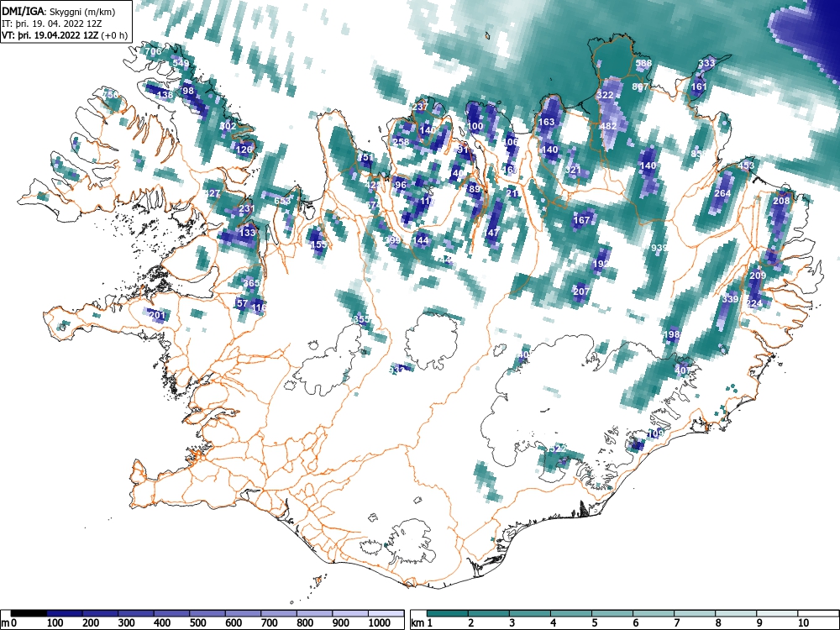840x630 pixels.
Task: Click the map value 339
Action: tap(730, 300)
